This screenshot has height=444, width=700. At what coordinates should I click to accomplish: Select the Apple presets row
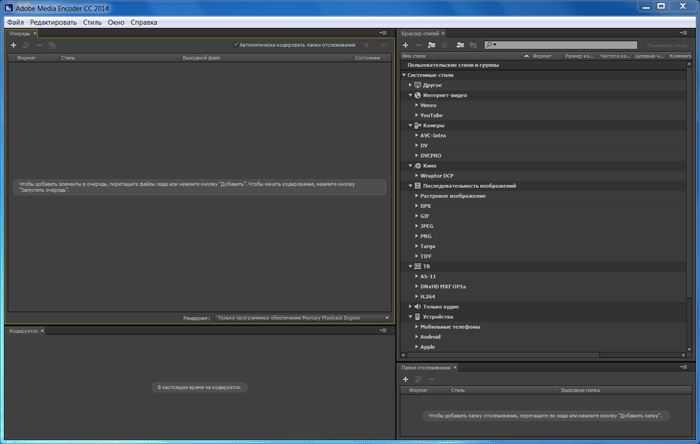coord(544,347)
